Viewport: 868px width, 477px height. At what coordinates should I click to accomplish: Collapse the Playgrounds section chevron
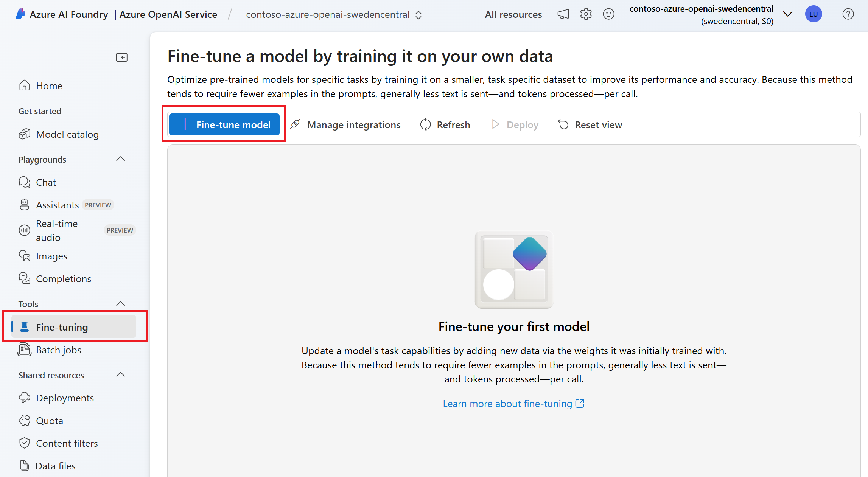tap(120, 159)
